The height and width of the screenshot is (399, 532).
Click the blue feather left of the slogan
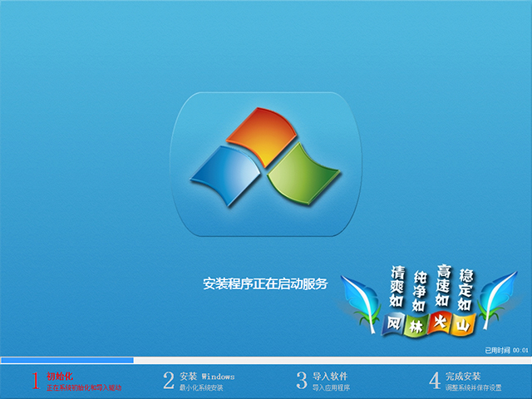tap(360, 304)
